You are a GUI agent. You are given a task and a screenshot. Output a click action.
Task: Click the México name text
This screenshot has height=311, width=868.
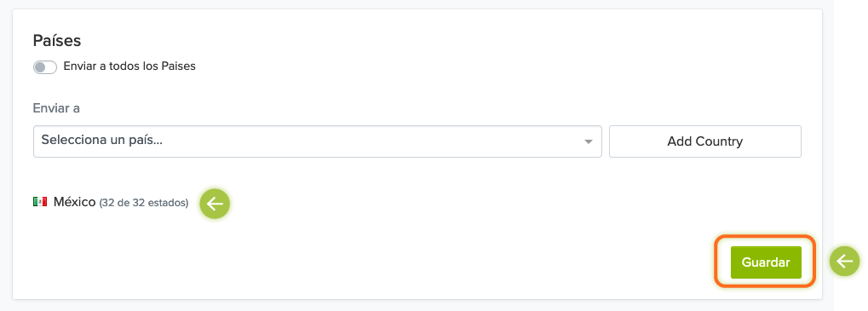pos(75,202)
